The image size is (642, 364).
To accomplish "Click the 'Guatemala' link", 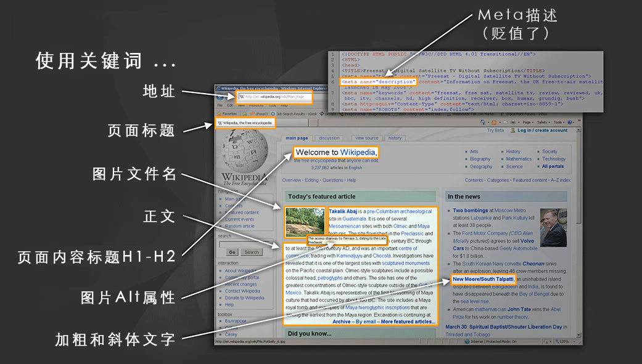I will click(x=354, y=219).
